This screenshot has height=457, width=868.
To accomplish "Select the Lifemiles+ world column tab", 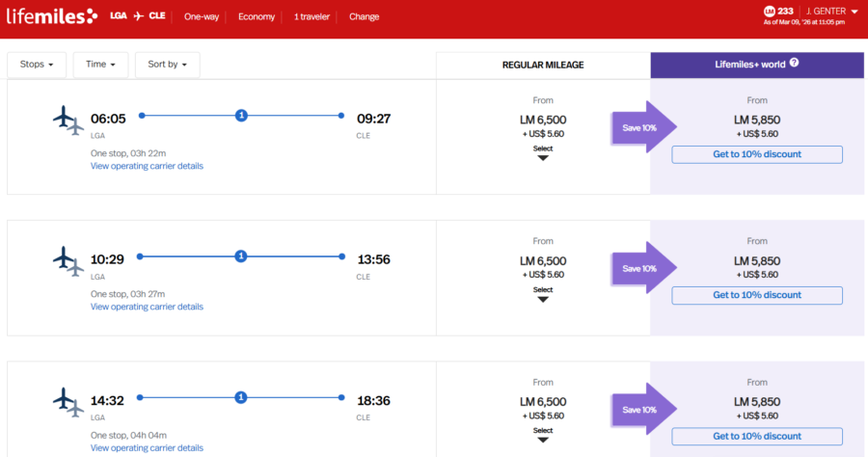I will pos(757,65).
